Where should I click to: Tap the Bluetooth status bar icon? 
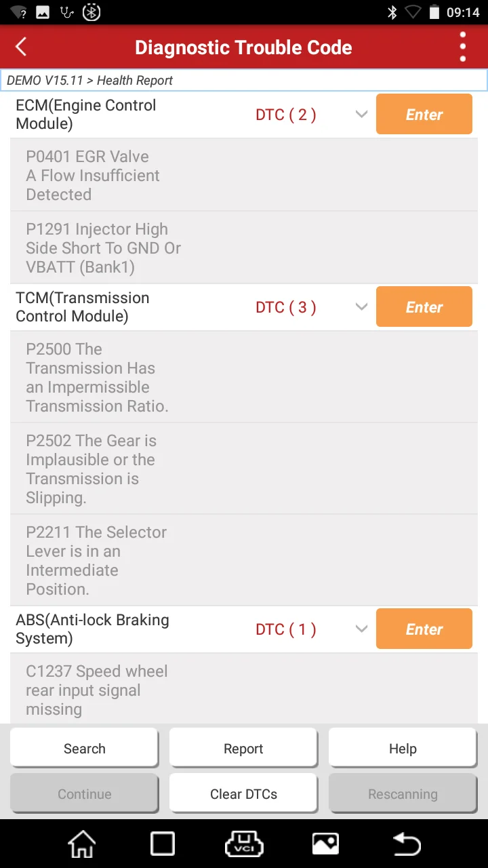click(x=392, y=12)
